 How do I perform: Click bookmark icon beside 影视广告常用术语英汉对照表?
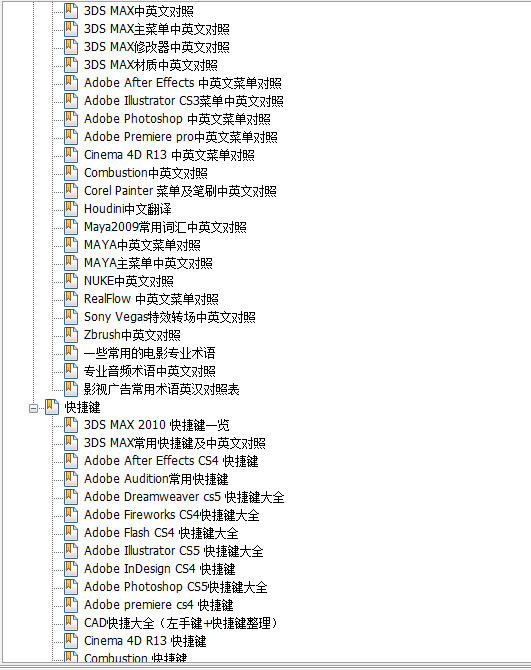click(x=71, y=389)
